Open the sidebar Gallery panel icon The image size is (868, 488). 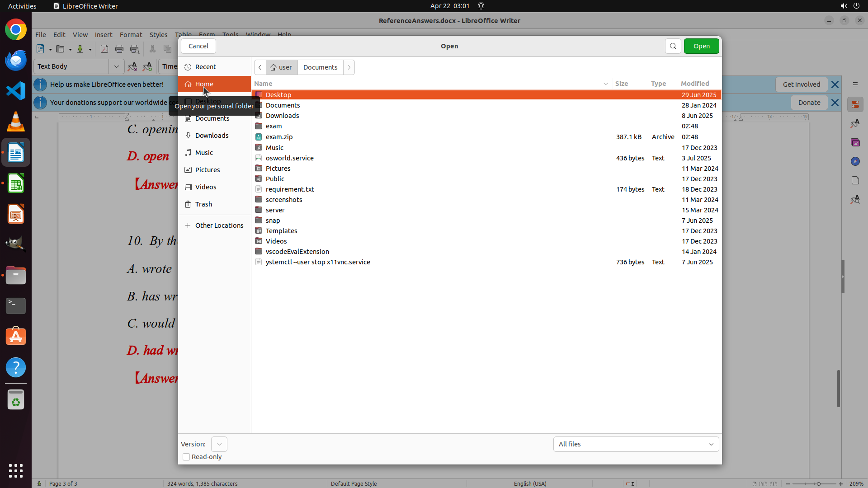tap(855, 142)
